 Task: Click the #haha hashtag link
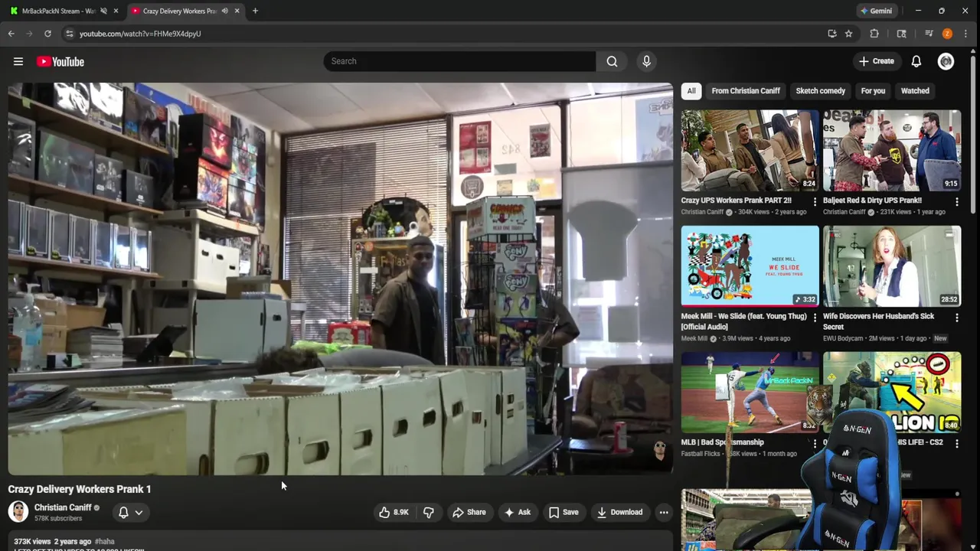tap(105, 541)
